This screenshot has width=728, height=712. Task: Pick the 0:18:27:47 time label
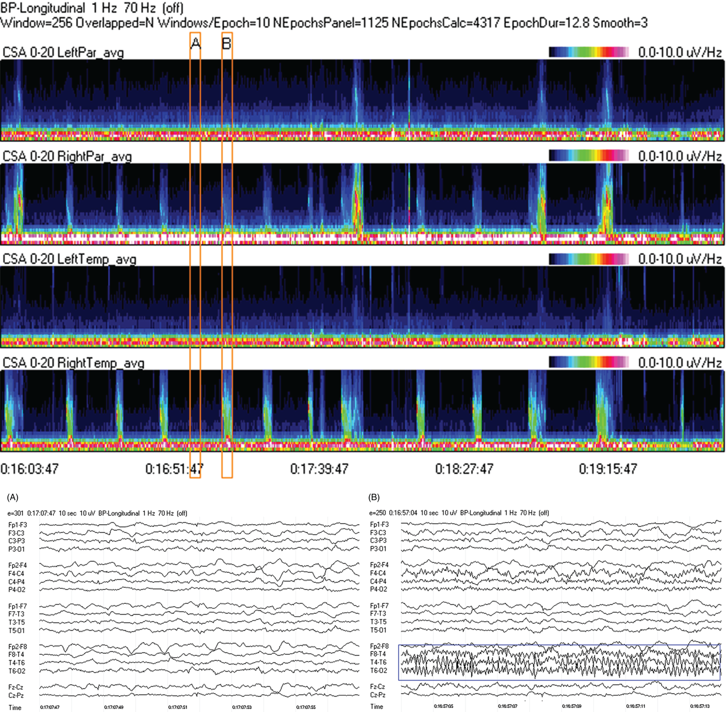click(x=464, y=469)
